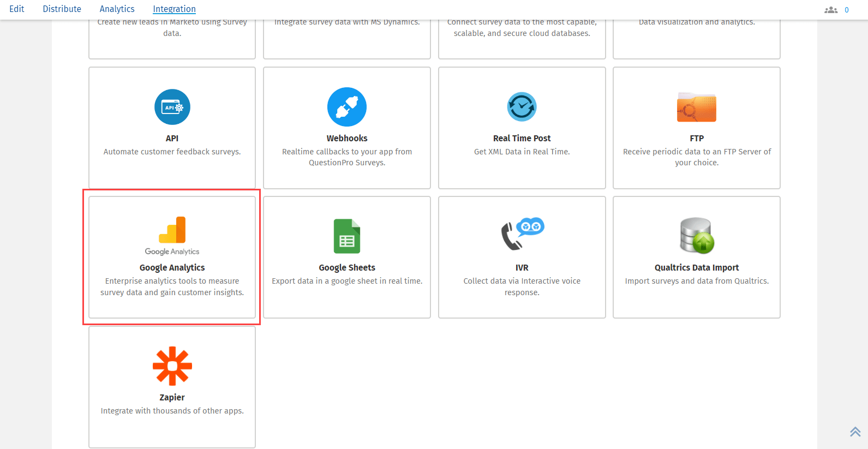The width and height of the screenshot is (868, 449).
Task: Open the Zapier asterisk icon
Action: pyautogui.click(x=172, y=366)
